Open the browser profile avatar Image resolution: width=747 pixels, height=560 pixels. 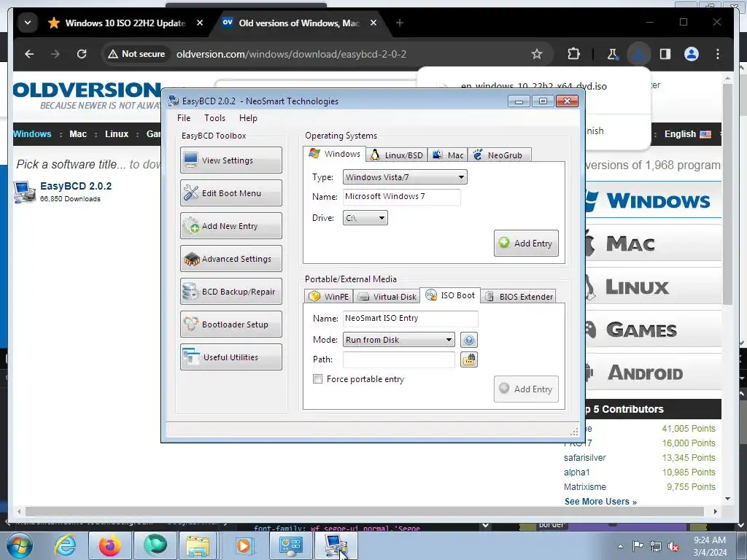point(692,54)
